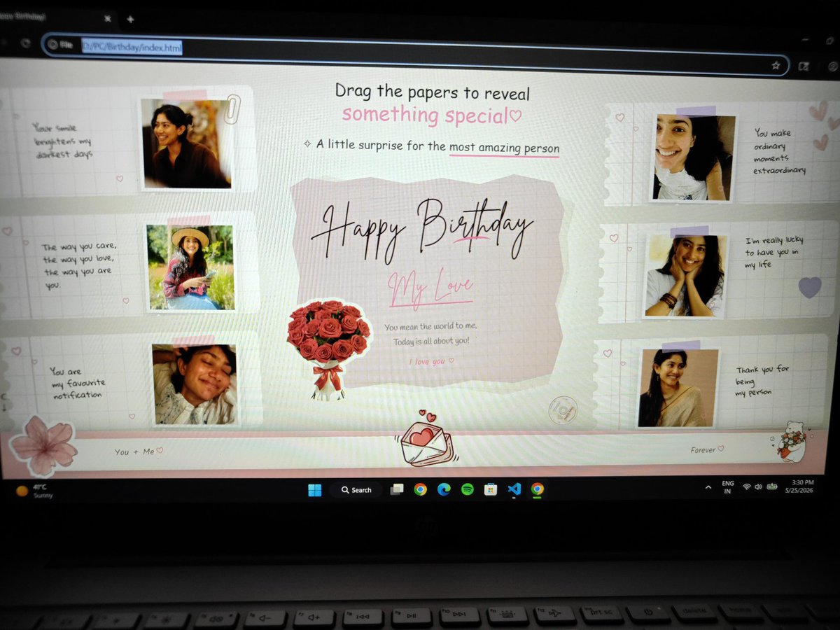840x630 pixels.
Task: Click the pink 'I love you' text
Action: tap(431, 361)
